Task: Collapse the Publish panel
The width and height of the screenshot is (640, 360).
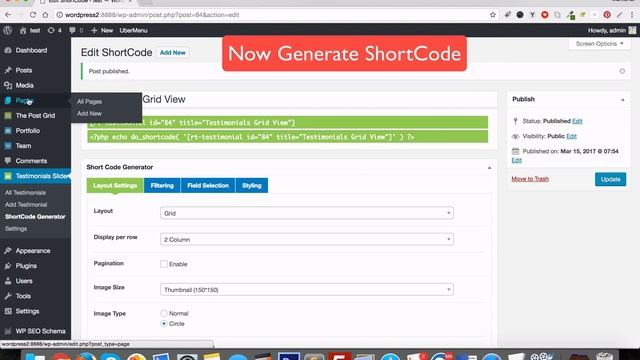Action: (623, 100)
